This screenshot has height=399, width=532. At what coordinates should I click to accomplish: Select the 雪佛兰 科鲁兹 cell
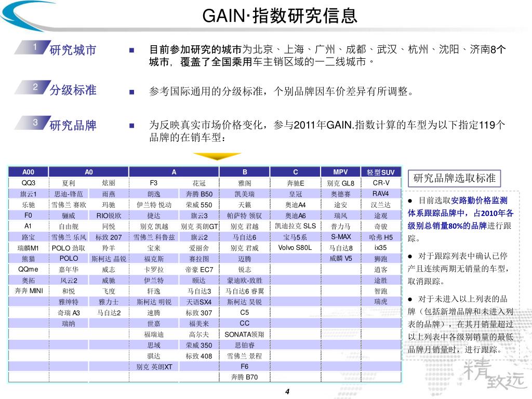(154, 237)
